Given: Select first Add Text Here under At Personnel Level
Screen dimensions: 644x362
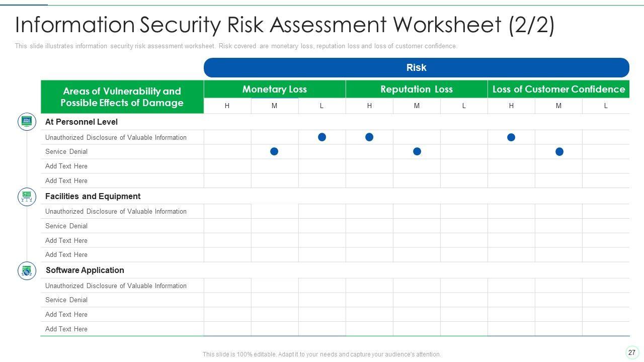Looking at the screenshot, I should [66, 166].
